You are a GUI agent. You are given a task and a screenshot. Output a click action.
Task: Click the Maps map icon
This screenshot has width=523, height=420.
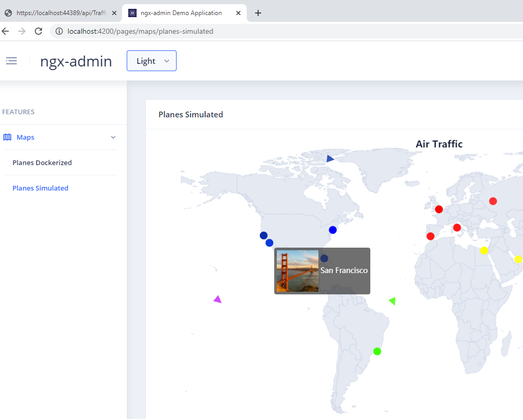[7, 138]
